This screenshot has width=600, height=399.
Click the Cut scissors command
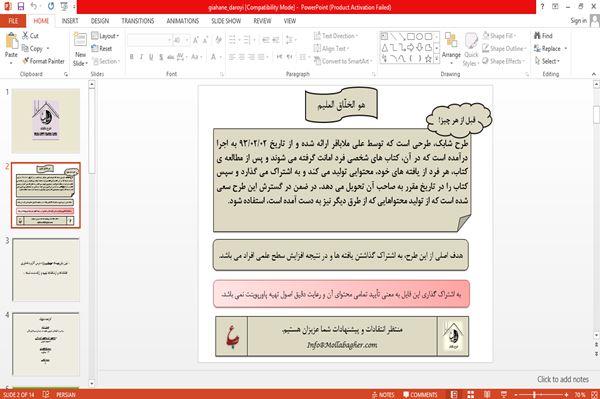click(x=30, y=36)
